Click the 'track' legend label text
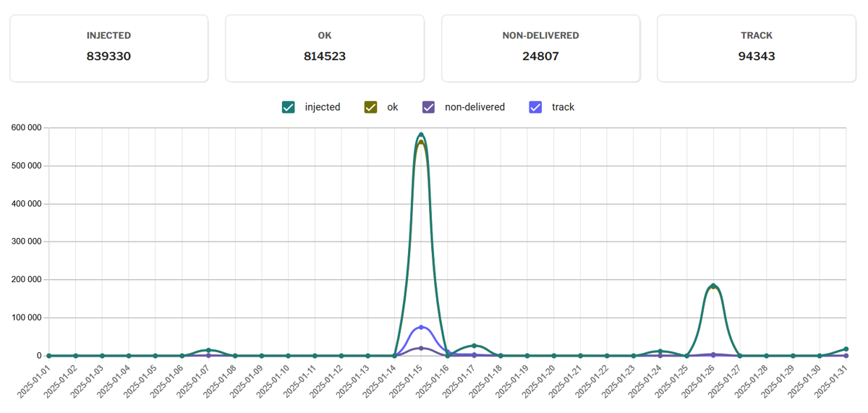 pos(563,107)
